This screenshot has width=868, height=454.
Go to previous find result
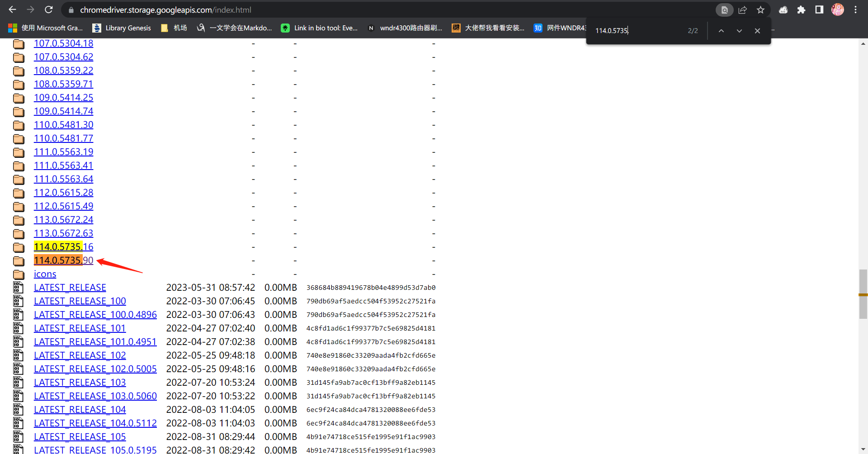721,31
